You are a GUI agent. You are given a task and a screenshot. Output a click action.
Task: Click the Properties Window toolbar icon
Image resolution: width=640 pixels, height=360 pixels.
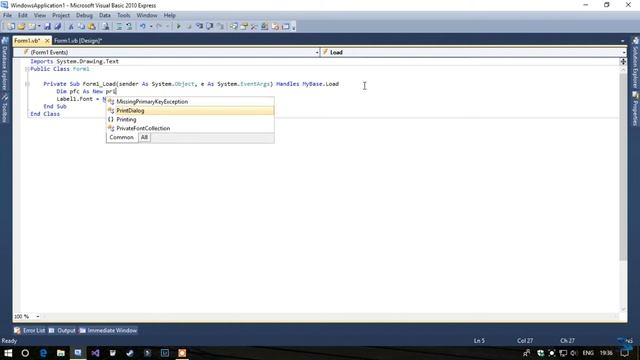pos(244,27)
